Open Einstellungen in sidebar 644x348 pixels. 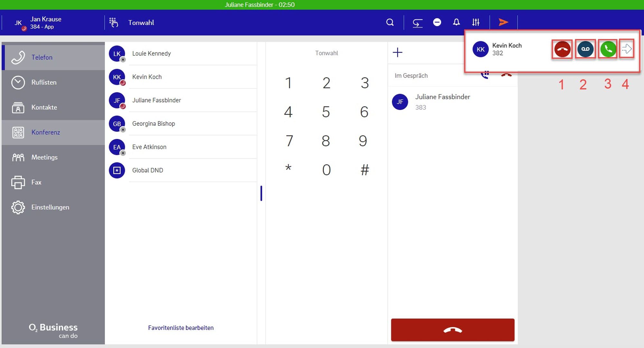(50, 207)
